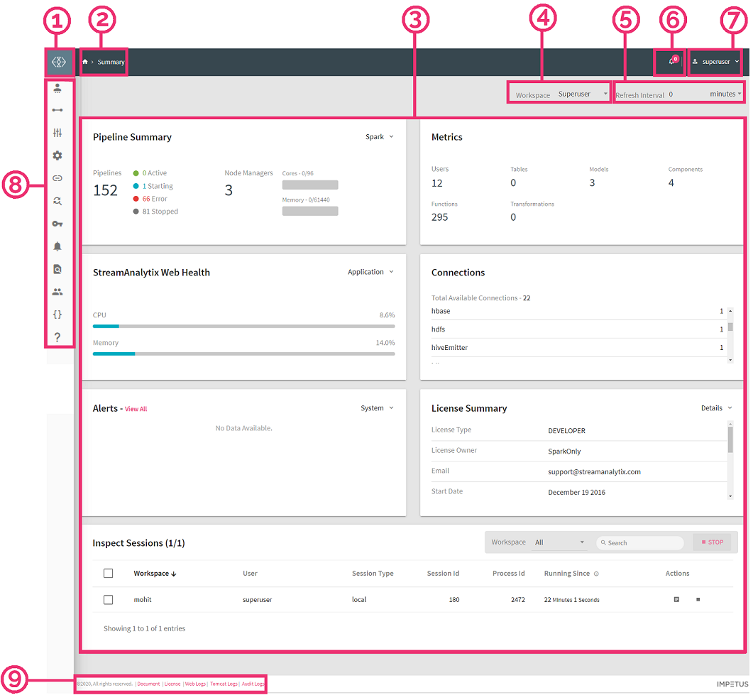Screen dimensions: 753x700
Task: Click info icon next to Running Since
Action: pyautogui.click(x=596, y=574)
